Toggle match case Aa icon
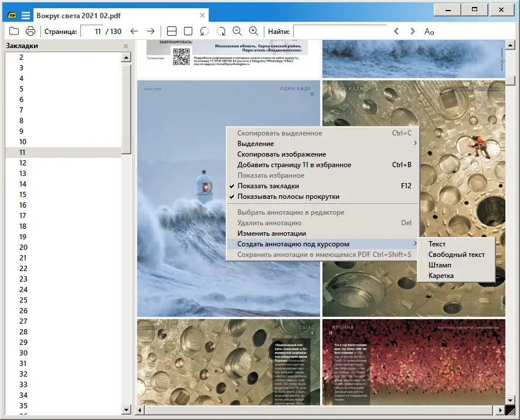The width and height of the screenshot is (520, 420). coord(429,31)
